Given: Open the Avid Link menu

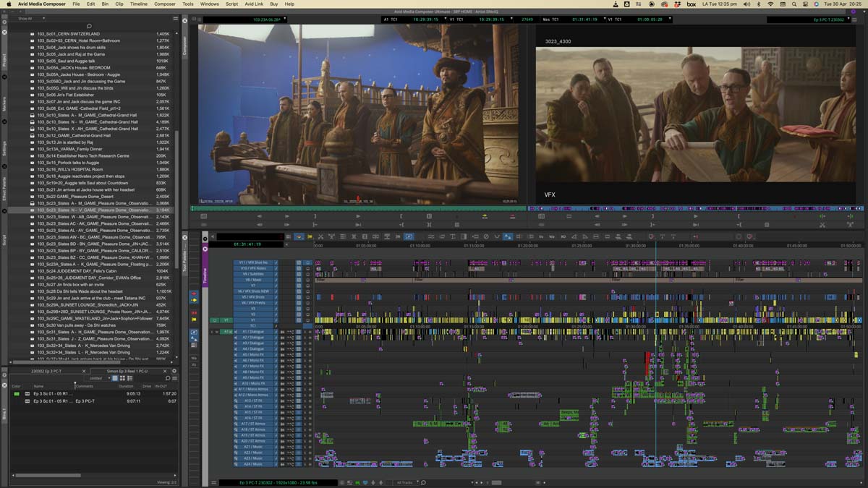Looking at the screenshot, I should coord(254,4).
